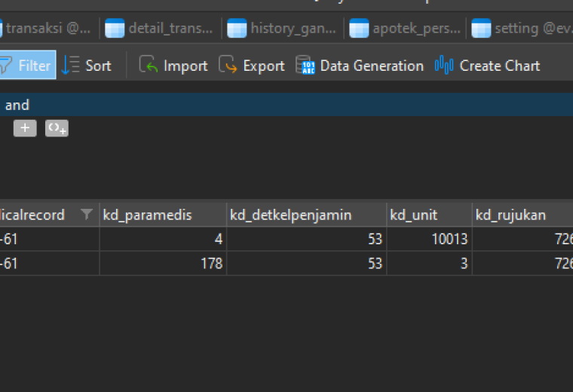Select the kd_paramedis column header
Screen dimensions: 573x392
coord(163,215)
